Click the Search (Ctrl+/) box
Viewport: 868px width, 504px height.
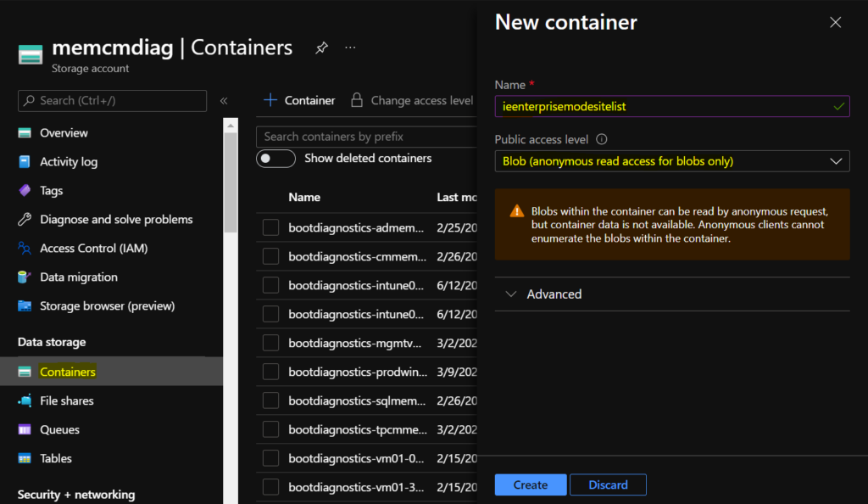[x=113, y=101]
